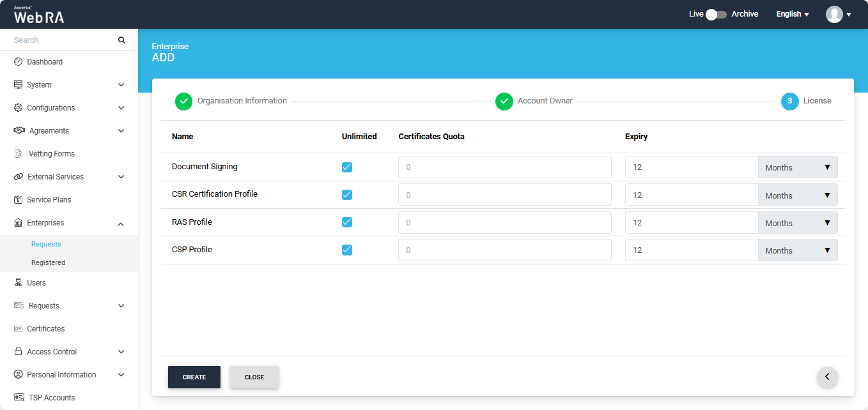Expand the Requests menu chevron
This screenshot has width=868, height=410.
121,306
